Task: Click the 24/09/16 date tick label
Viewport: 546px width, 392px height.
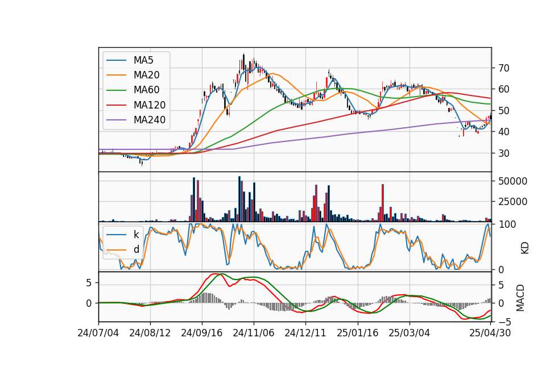Action: pos(201,333)
